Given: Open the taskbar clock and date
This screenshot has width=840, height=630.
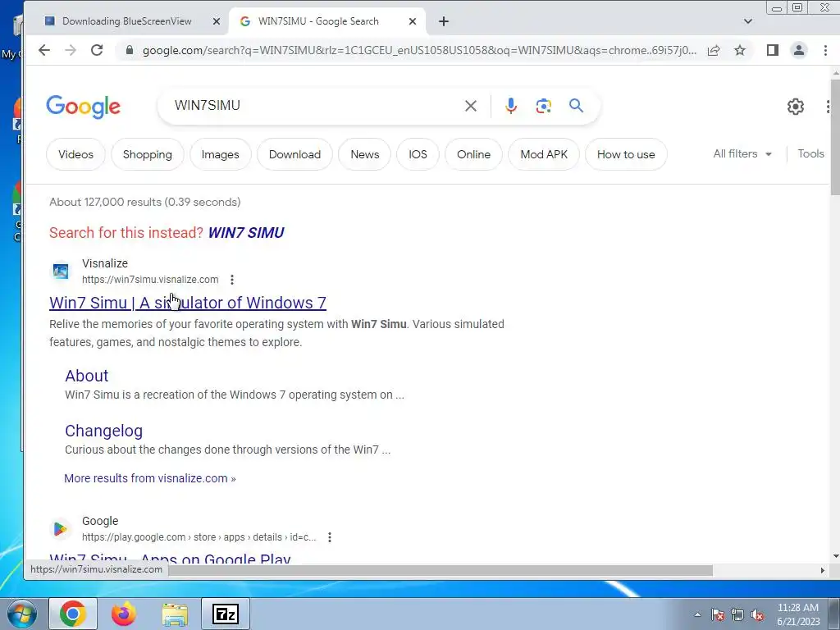Looking at the screenshot, I should [x=798, y=614].
